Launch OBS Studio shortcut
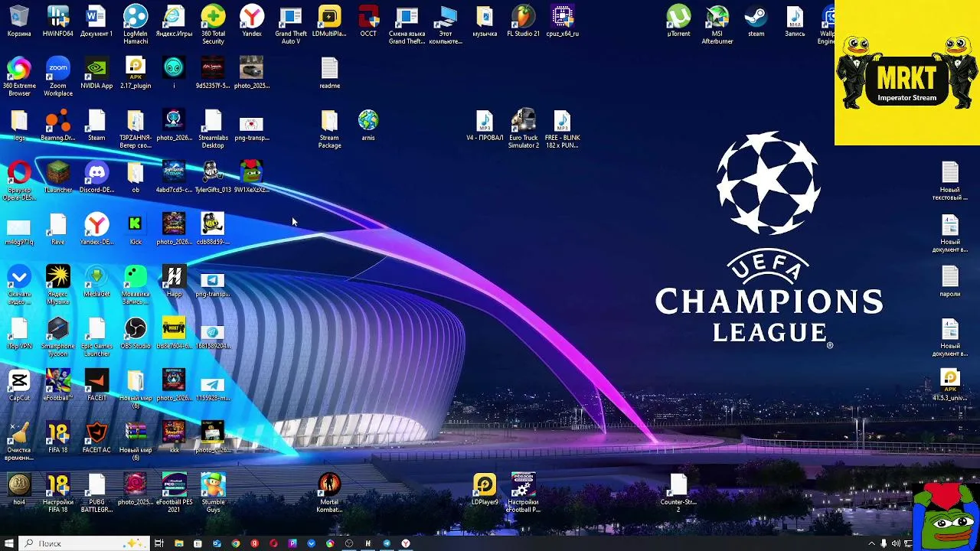980x551 pixels. coord(136,334)
